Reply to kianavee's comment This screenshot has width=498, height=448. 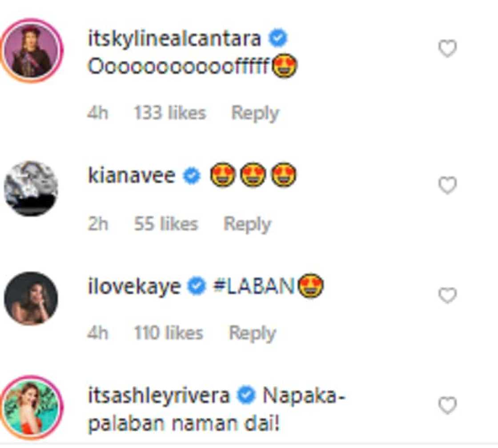pyautogui.click(x=247, y=224)
